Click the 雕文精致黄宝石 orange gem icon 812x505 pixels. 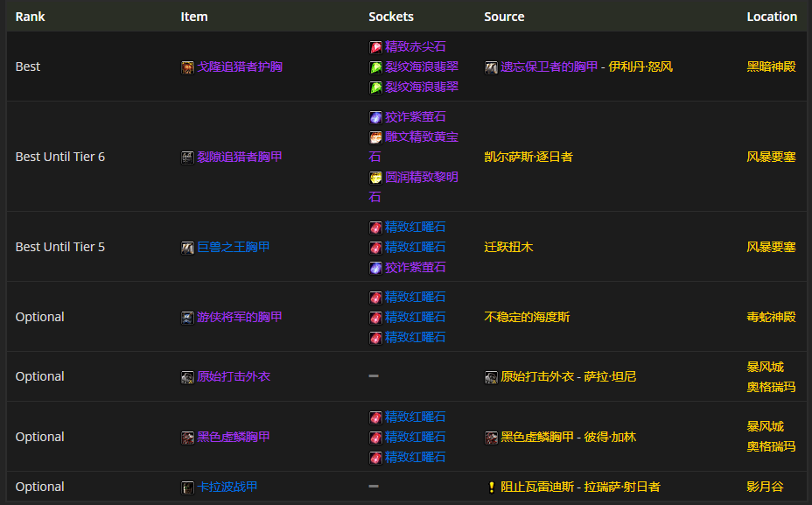click(375, 137)
